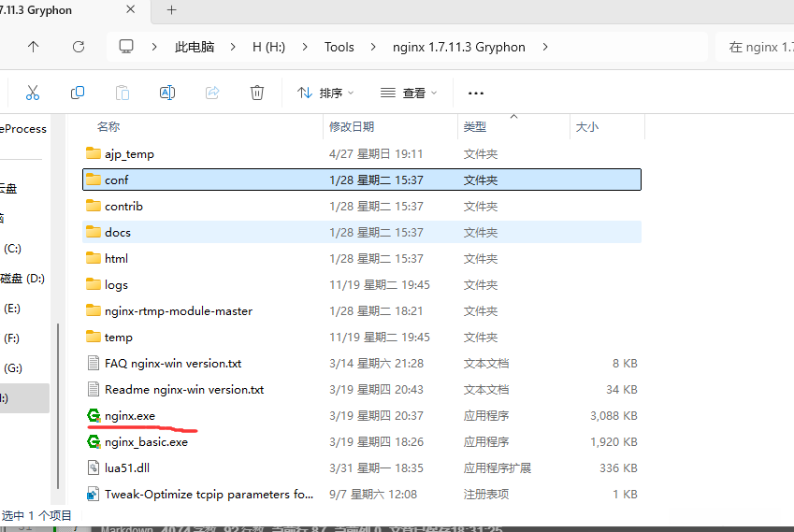794x532 pixels.
Task: Open the 查看 view dropdown
Action: click(x=409, y=93)
